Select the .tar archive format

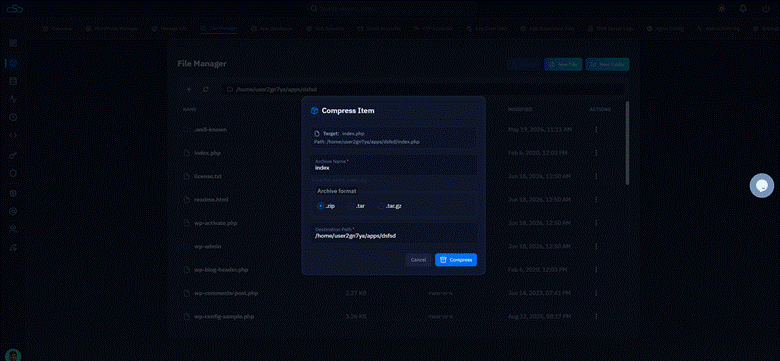coord(357,206)
